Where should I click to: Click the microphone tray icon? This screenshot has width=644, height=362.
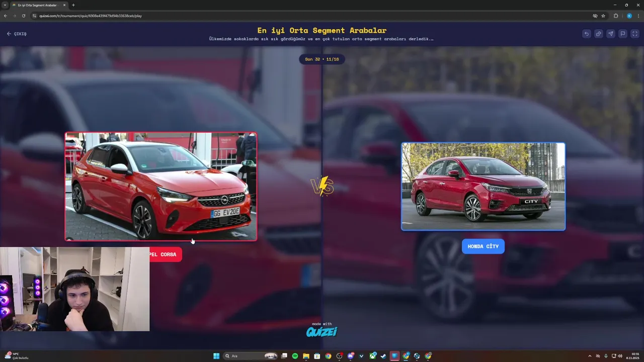(606, 356)
